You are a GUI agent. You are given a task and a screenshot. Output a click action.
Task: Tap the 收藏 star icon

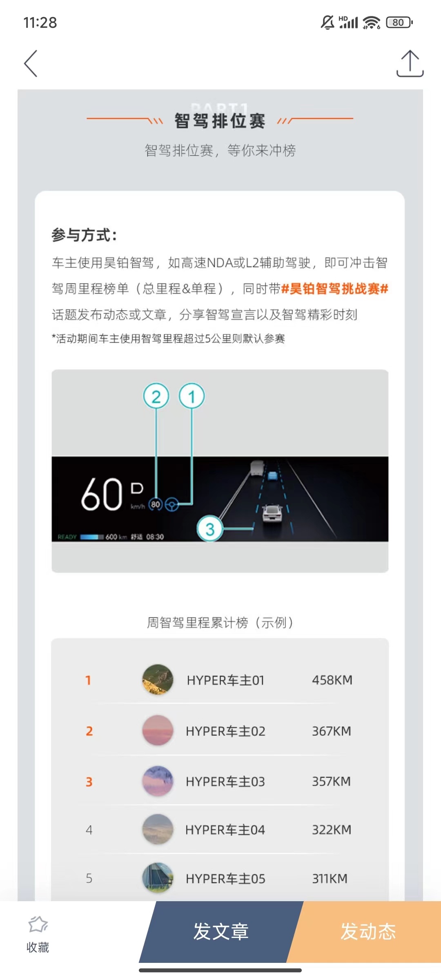tap(38, 924)
